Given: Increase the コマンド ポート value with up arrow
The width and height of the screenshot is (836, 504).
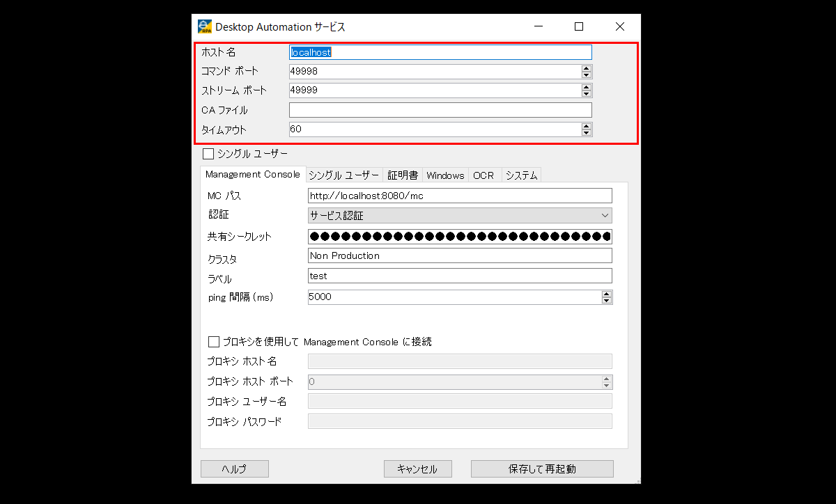Looking at the screenshot, I should [587, 68].
